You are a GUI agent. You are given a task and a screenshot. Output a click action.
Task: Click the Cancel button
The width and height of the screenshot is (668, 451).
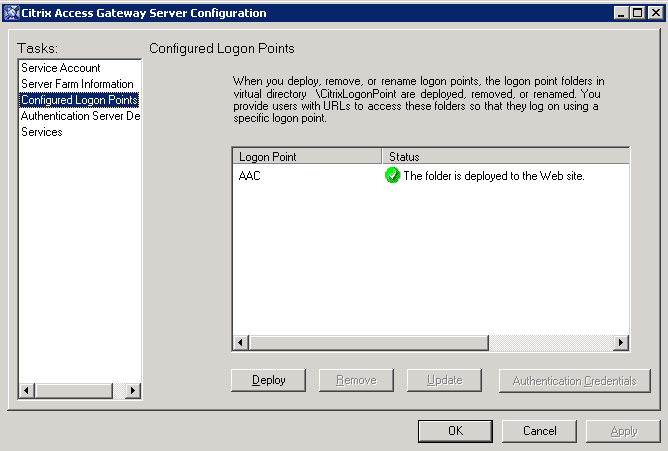(x=539, y=431)
